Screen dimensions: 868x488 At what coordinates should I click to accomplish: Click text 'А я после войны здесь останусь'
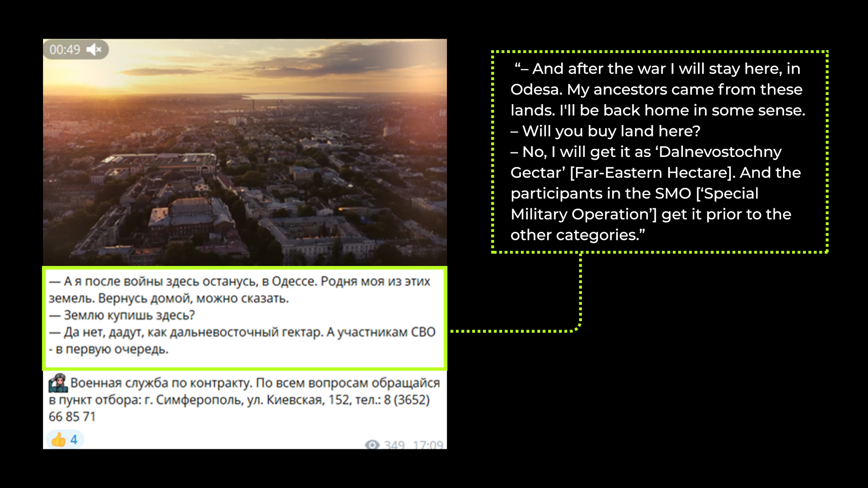point(161,282)
